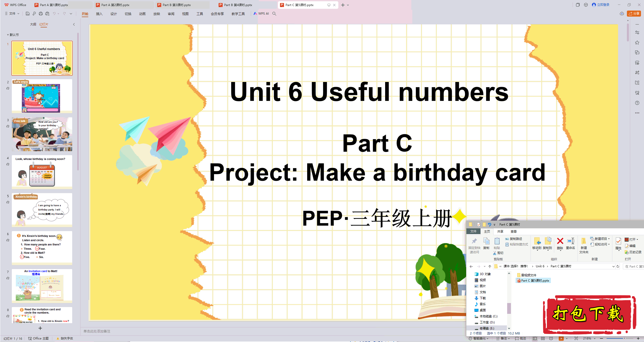This screenshot has height=342, width=644.
Task: Switch to 大纲 outline tab
Action: coord(33,24)
